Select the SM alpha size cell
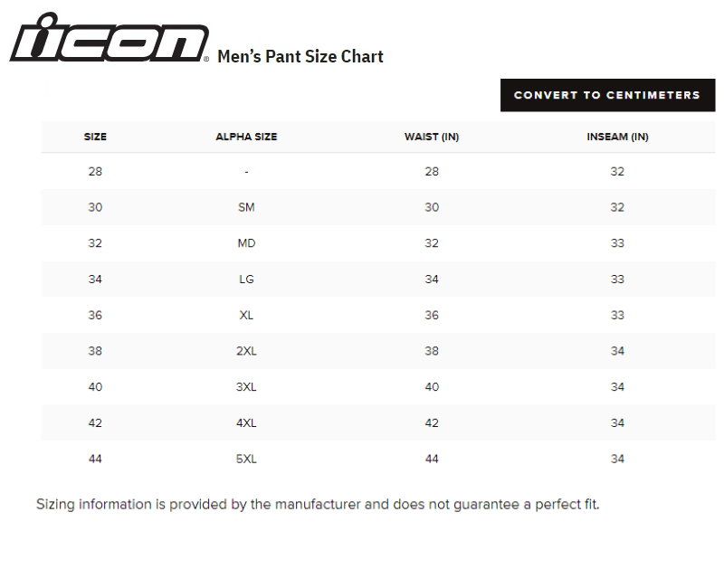Screen dimensions: 724x588 246,207
